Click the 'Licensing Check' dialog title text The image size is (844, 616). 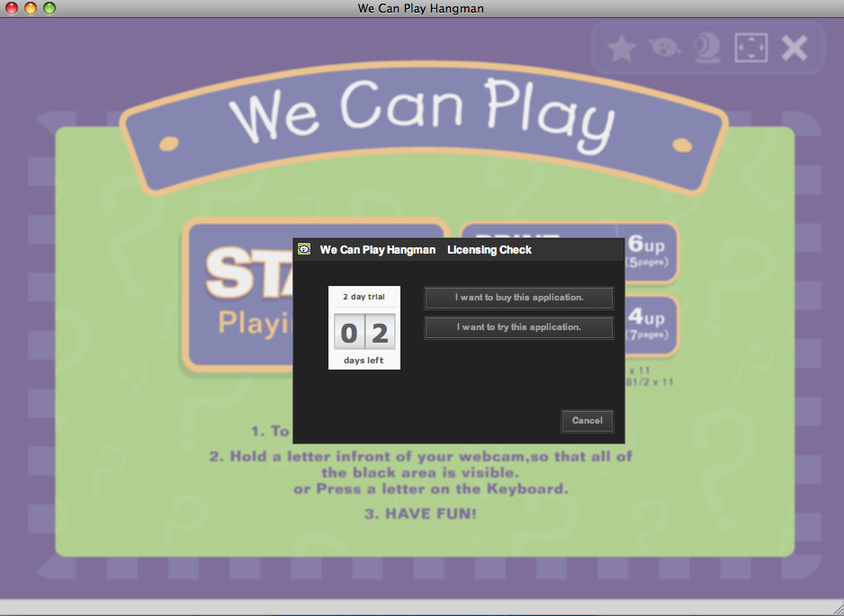pyautogui.click(x=489, y=250)
